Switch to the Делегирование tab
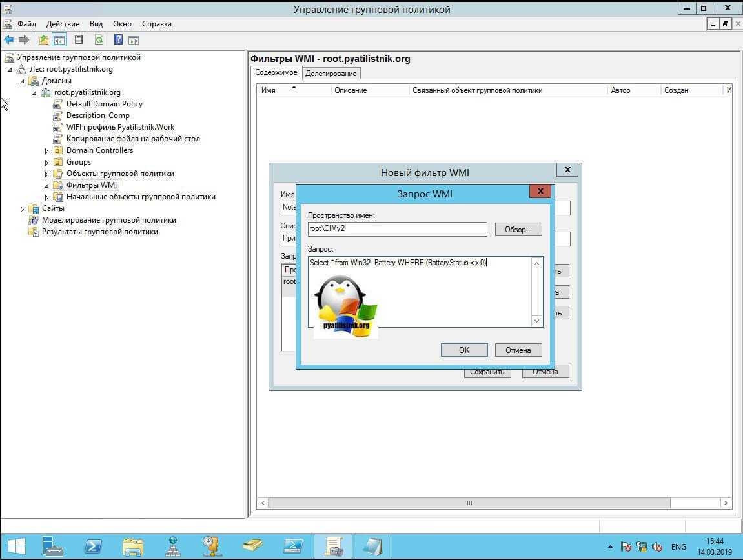This screenshot has width=743, height=560. (x=331, y=74)
